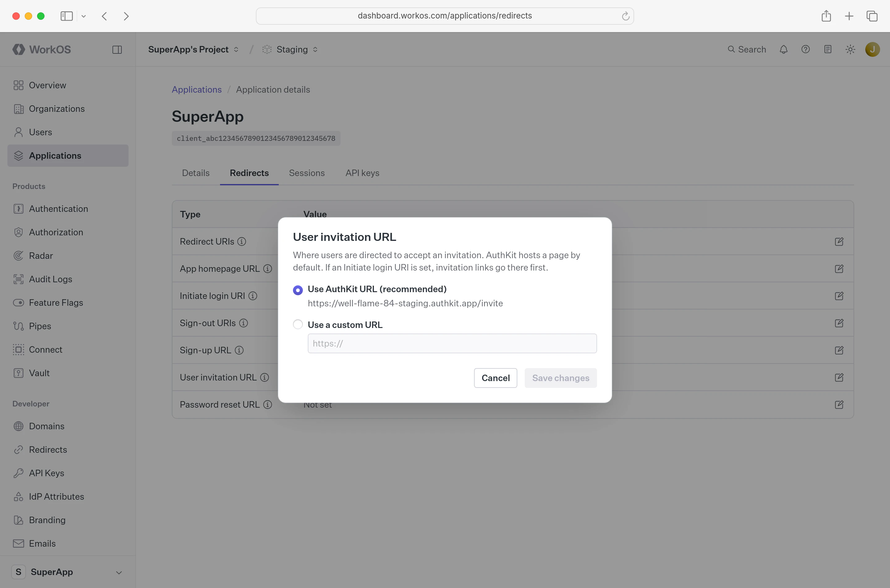Screen dimensions: 890x588
Task: Open the notifications bell icon
Action: [x=783, y=49]
